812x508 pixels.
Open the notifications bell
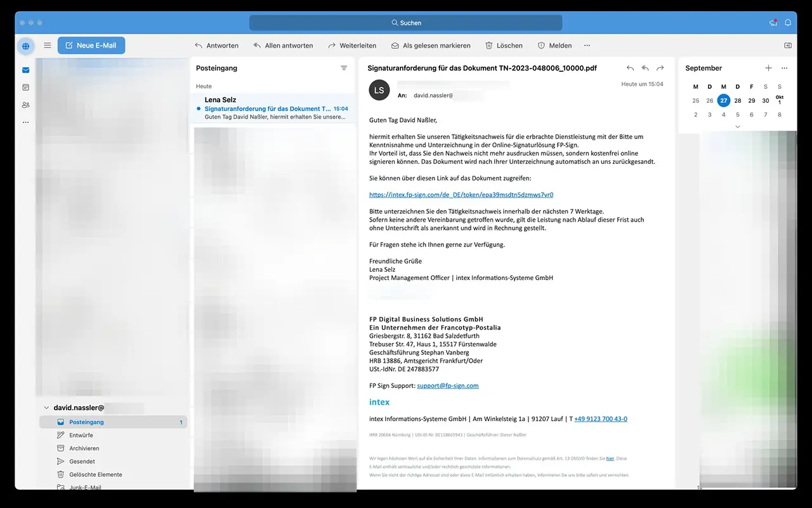[788, 23]
